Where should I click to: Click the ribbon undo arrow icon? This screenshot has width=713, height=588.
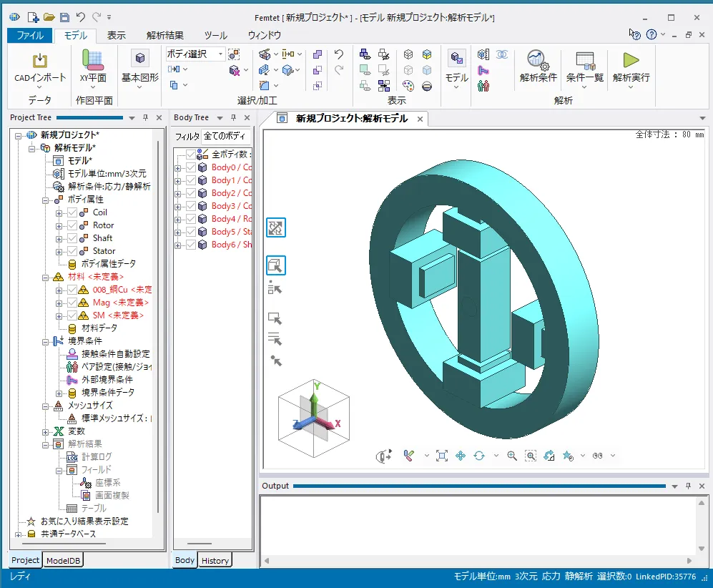(x=339, y=54)
